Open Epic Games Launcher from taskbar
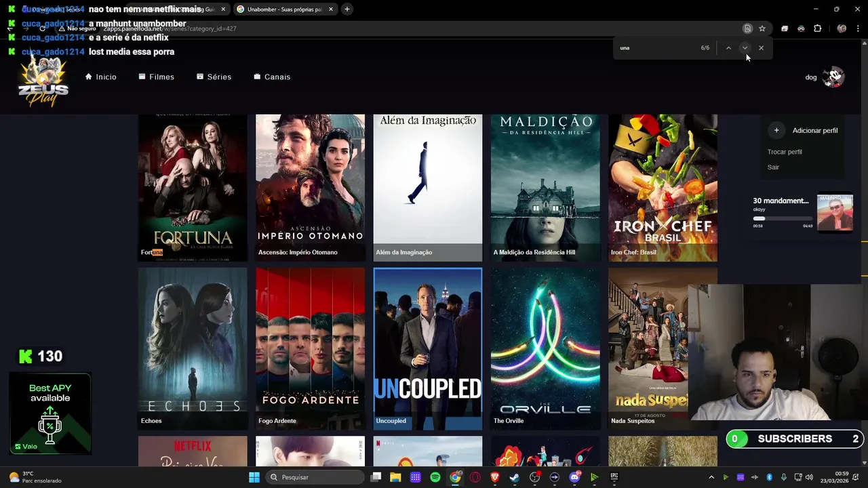 [614, 477]
